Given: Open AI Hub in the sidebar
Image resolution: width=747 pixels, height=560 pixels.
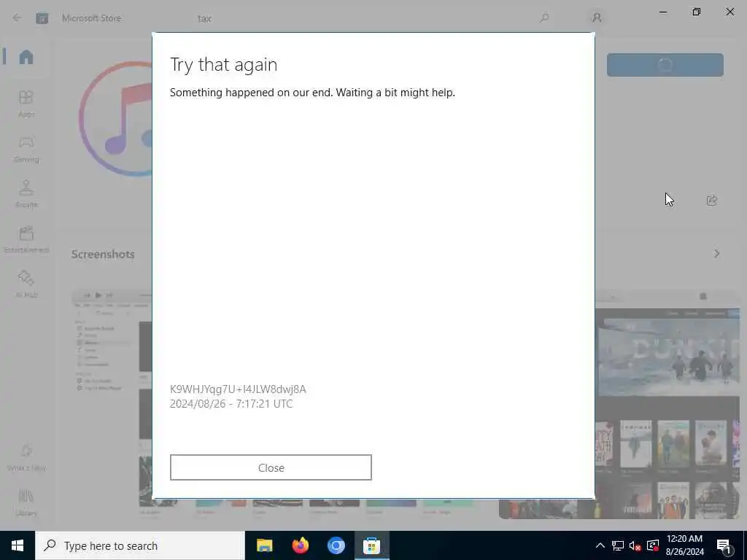Looking at the screenshot, I should 26,284.
